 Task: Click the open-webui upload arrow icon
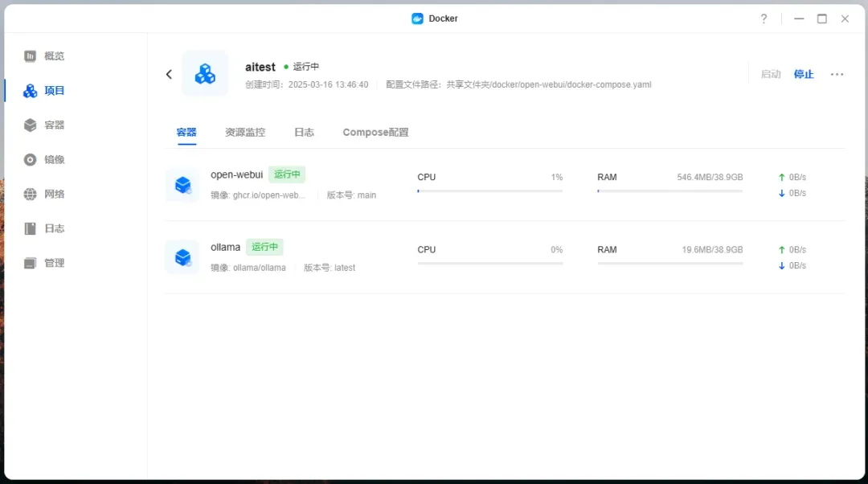tap(782, 177)
